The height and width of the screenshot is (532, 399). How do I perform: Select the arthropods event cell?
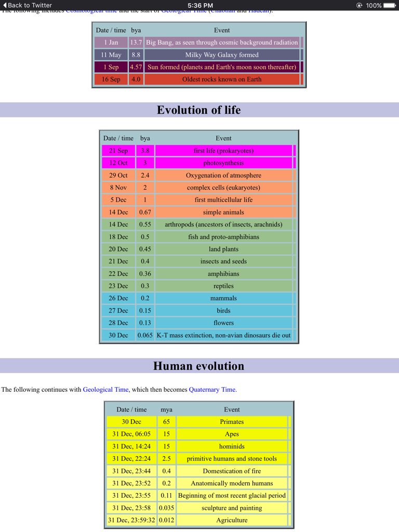point(223,224)
